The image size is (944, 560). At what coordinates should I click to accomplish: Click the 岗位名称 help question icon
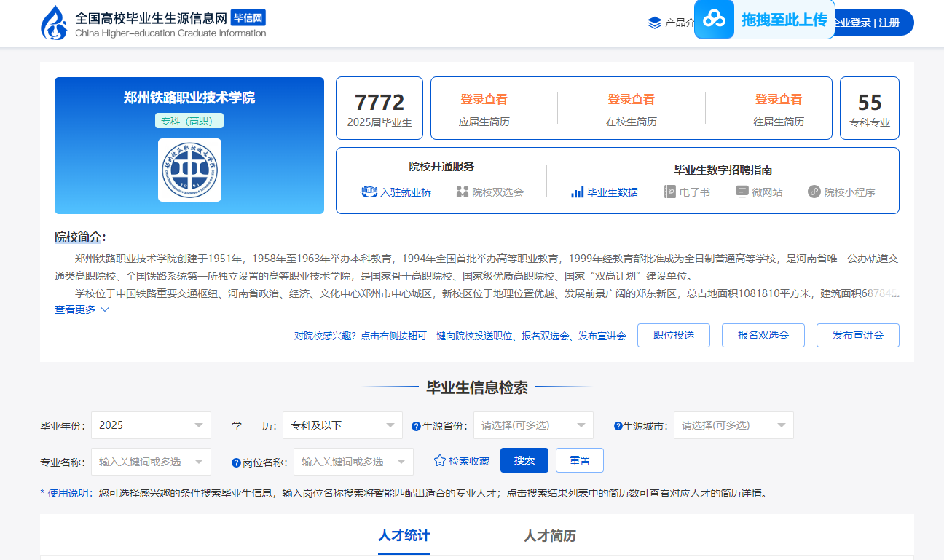(236, 462)
